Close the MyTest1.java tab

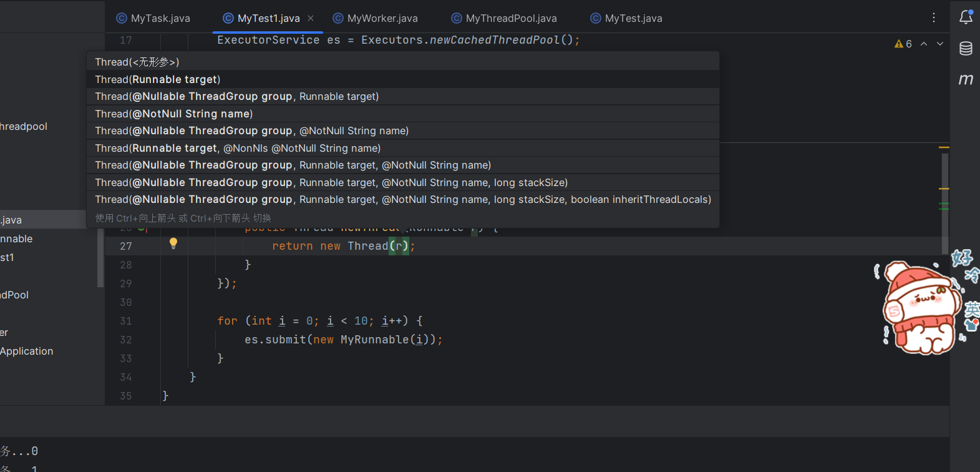pyautogui.click(x=311, y=18)
